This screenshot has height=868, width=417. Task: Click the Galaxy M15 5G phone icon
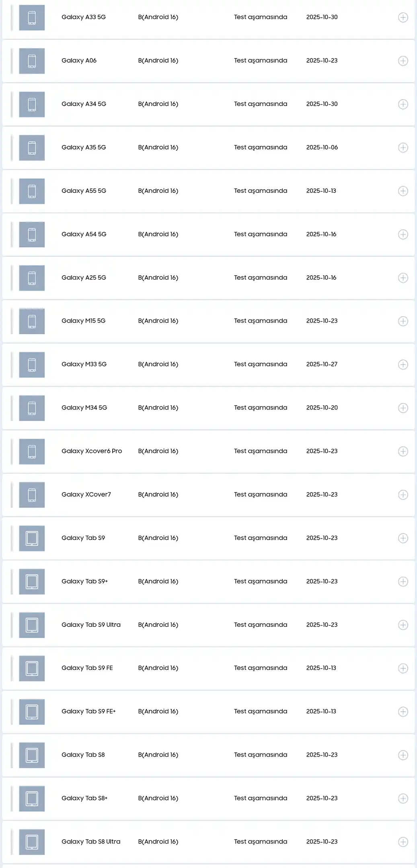[32, 321]
